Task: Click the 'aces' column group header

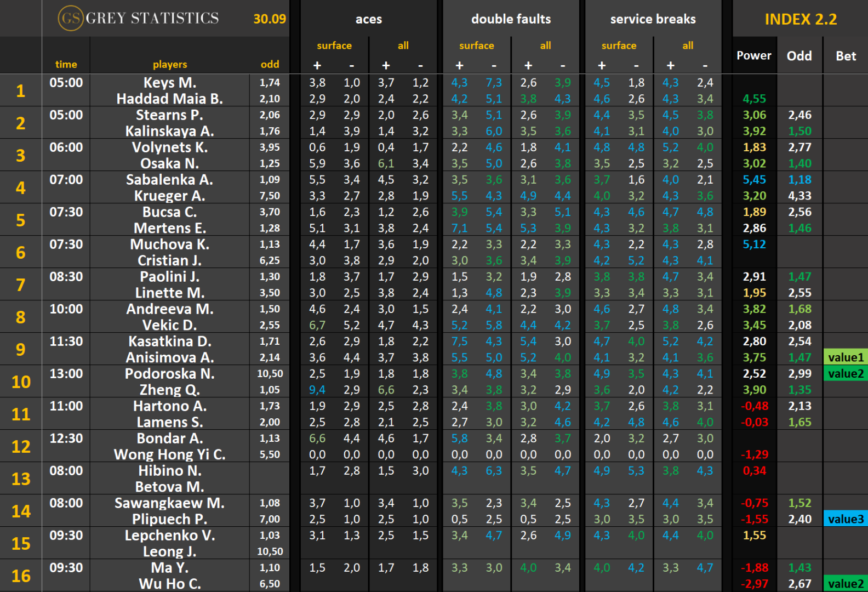Action: pos(369,19)
